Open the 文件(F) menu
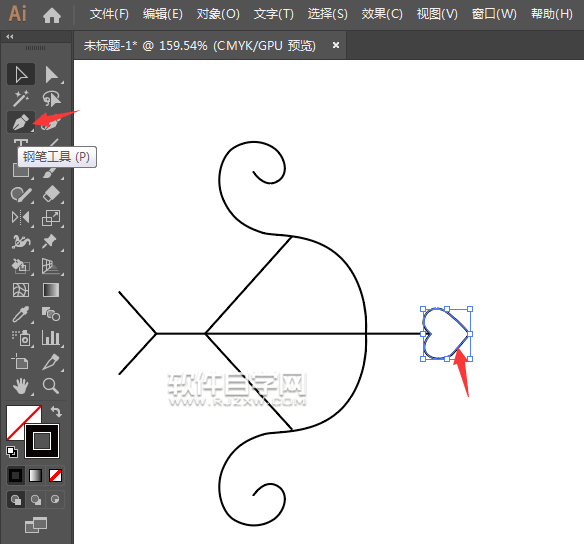Screen dimensions: 584x544 coord(109,14)
